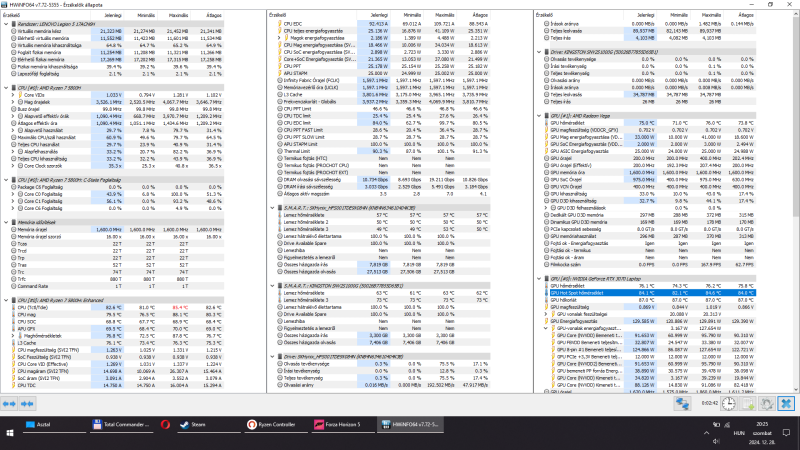Close sensor window with blue X icon

click(x=786, y=404)
